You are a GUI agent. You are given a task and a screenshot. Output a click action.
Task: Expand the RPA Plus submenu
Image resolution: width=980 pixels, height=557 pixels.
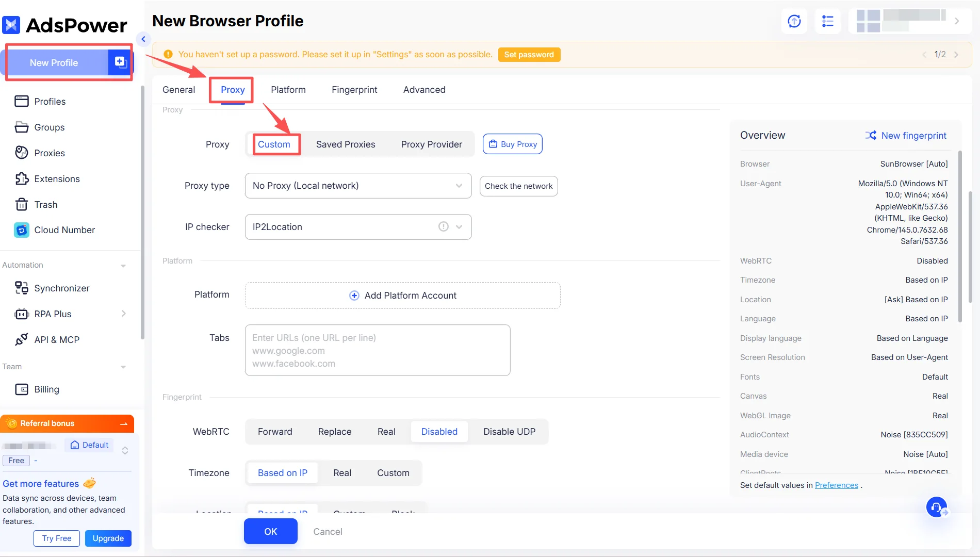[x=123, y=314]
